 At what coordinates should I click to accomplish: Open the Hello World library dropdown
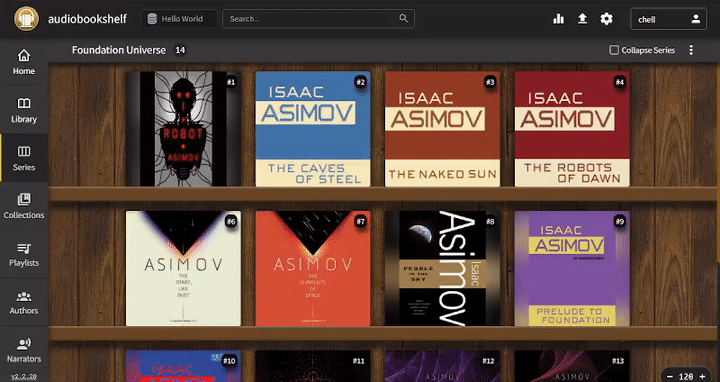[179, 19]
